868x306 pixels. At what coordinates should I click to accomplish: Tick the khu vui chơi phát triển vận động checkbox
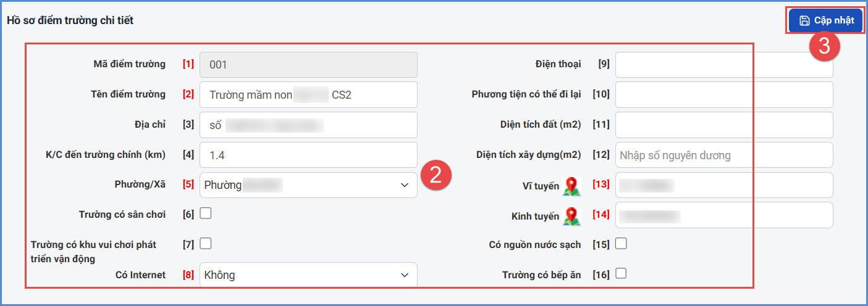[x=206, y=244]
